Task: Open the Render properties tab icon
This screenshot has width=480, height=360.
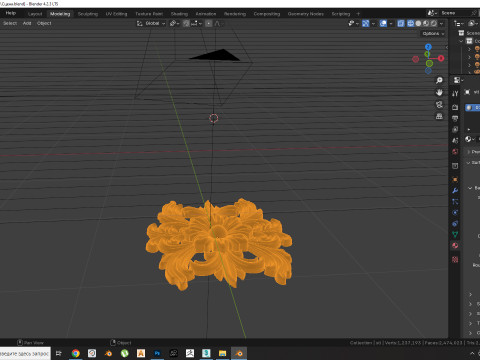Action: coord(455,107)
